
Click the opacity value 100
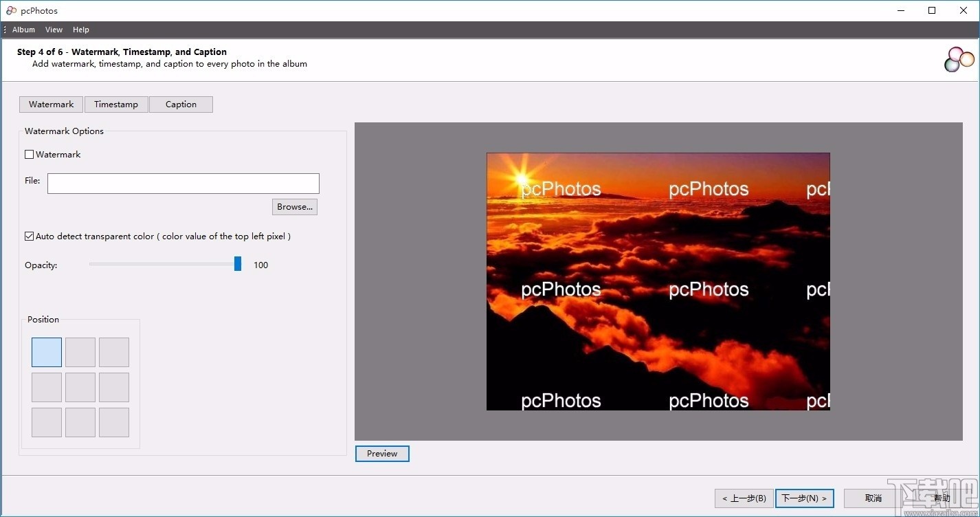click(261, 265)
